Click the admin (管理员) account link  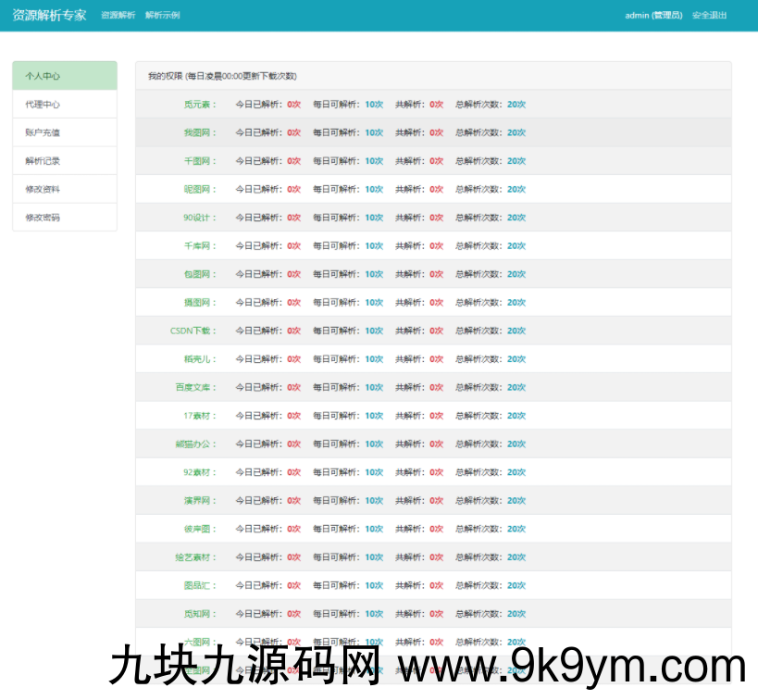[653, 16]
